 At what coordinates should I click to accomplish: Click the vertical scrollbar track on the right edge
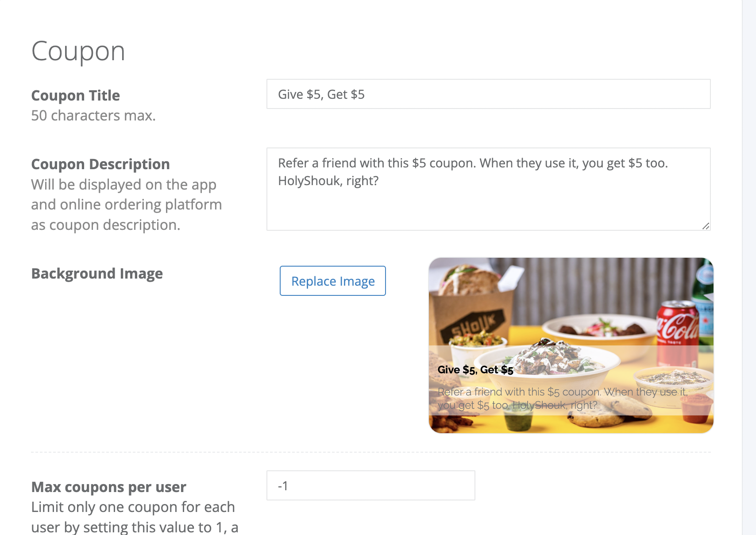pyautogui.click(x=749, y=267)
